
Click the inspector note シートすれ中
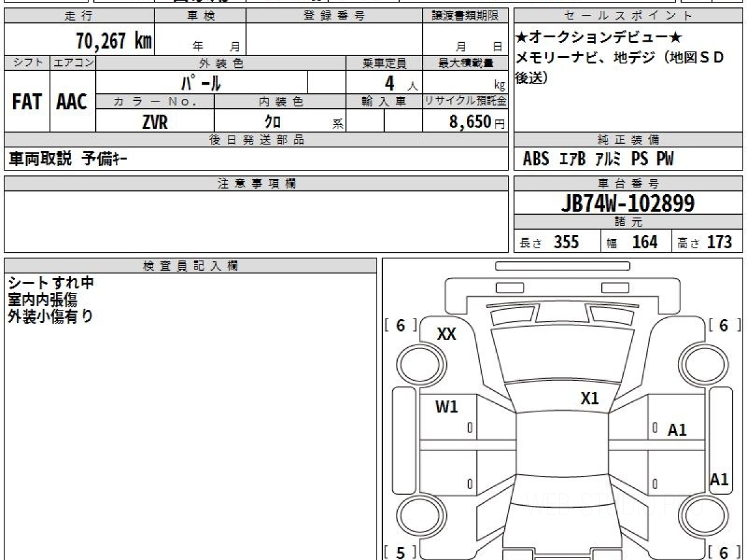coord(50,283)
